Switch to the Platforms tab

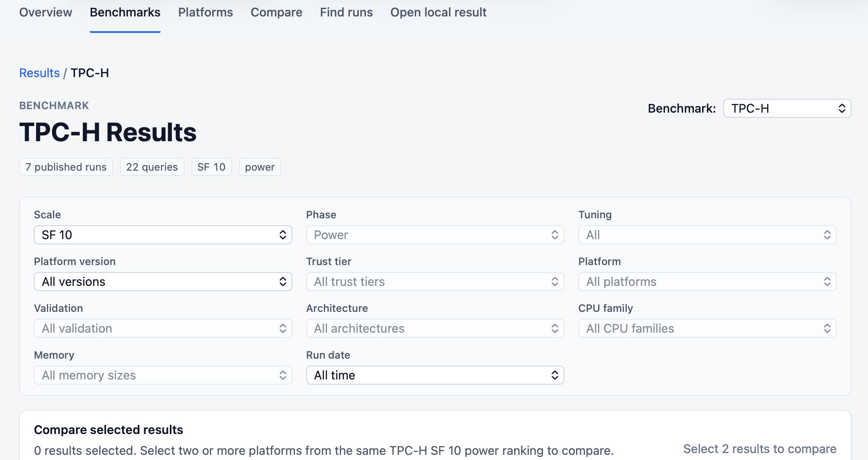point(205,12)
